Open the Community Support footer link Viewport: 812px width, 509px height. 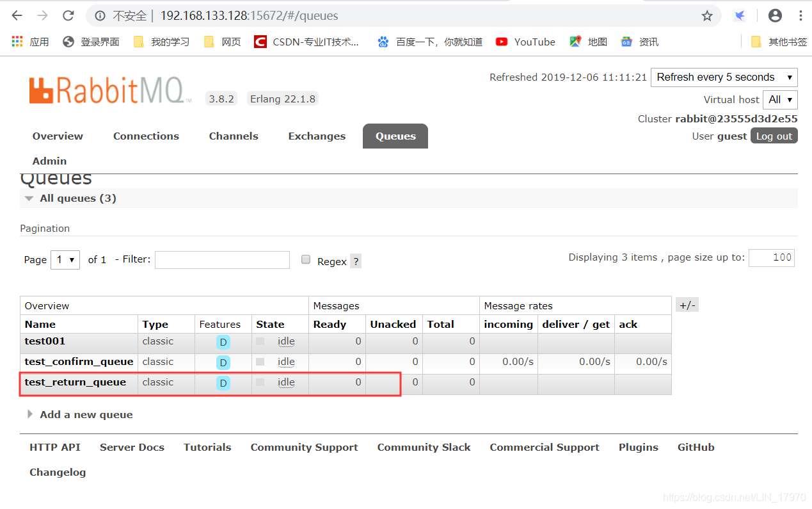[304, 447]
